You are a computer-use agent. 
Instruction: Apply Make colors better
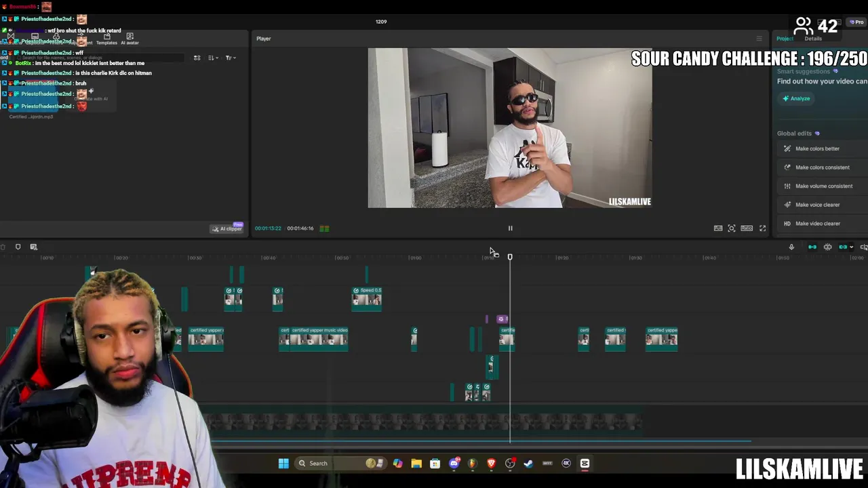[x=823, y=148]
